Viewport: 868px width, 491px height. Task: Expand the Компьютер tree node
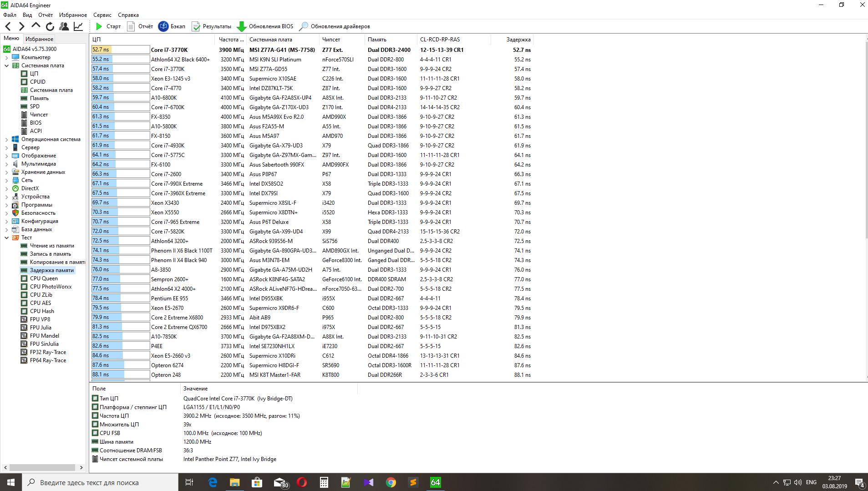(x=7, y=57)
